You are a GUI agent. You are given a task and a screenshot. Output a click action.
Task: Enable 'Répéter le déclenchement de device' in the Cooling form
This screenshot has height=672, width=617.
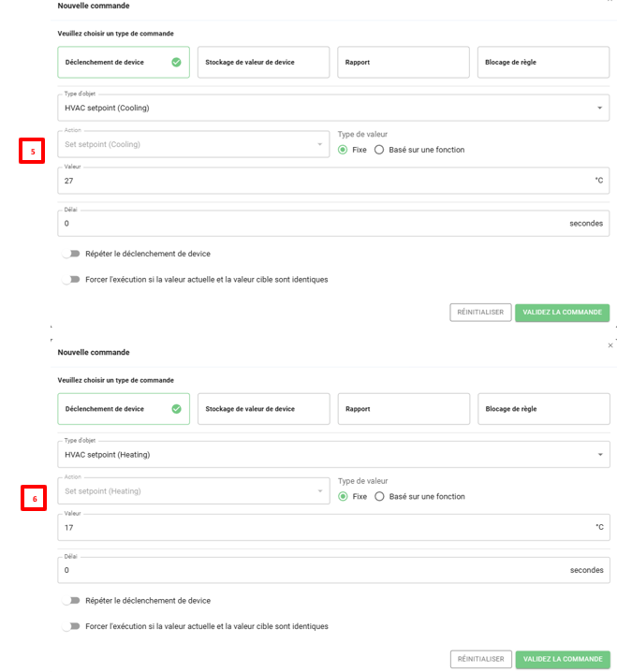[x=71, y=254]
